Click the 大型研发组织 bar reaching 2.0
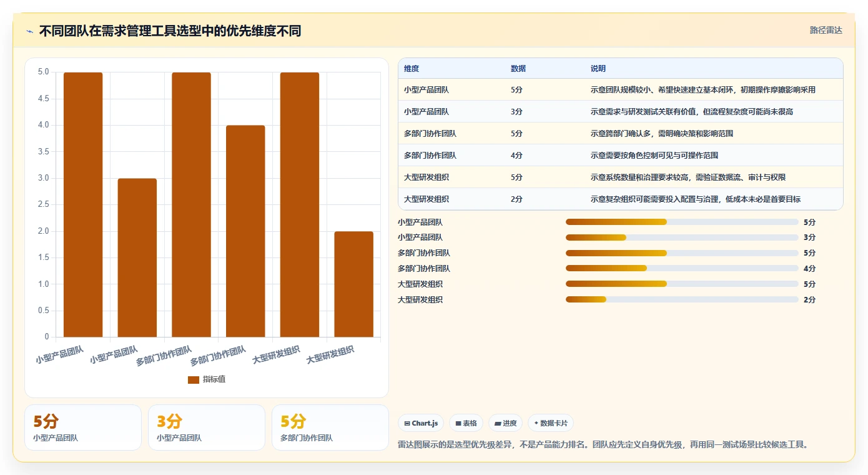Screen dimensions: 868x475 coord(353,284)
